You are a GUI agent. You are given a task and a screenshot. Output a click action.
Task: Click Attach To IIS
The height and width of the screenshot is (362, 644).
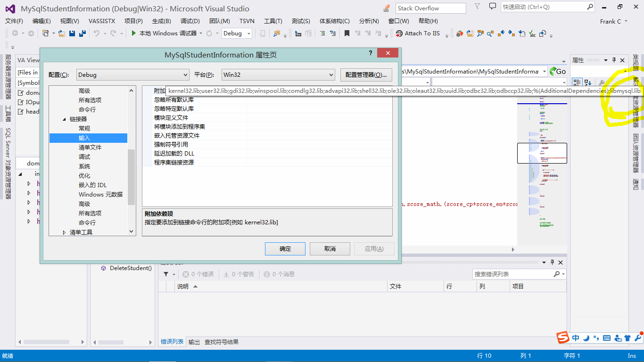tap(418, 33)
